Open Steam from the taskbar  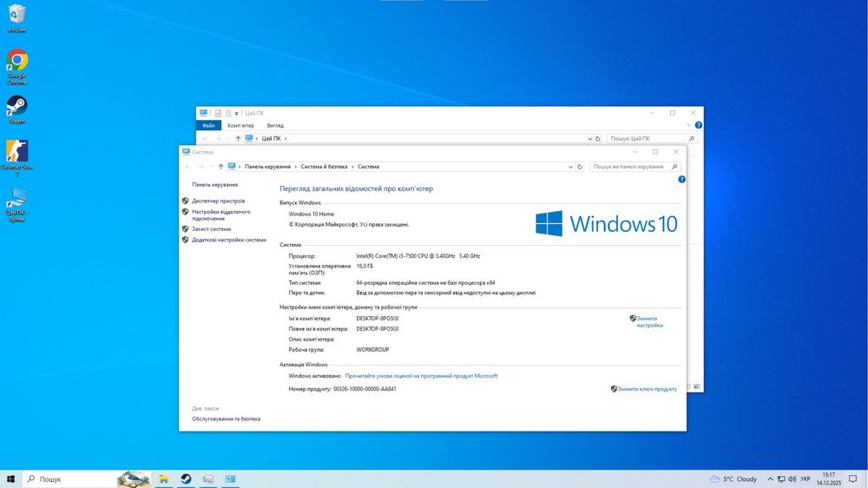(x=186, y=479)
